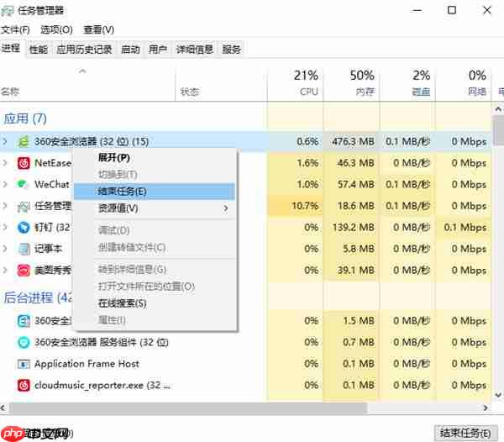Click the cloudmusic_reporter.exe icon
The image size is (504, 442).
[x=24, y=385]
